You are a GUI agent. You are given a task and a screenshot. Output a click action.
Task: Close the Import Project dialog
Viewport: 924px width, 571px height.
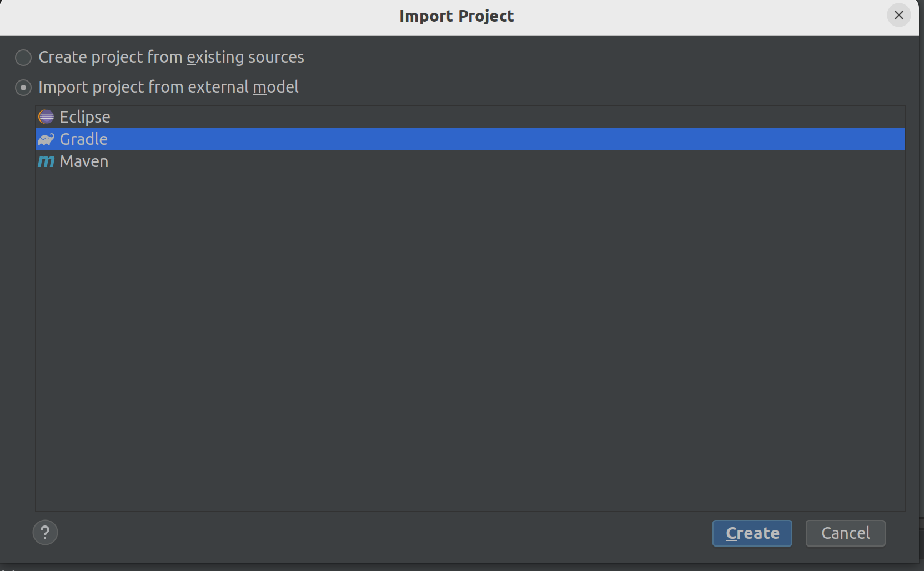pos(898,15)
